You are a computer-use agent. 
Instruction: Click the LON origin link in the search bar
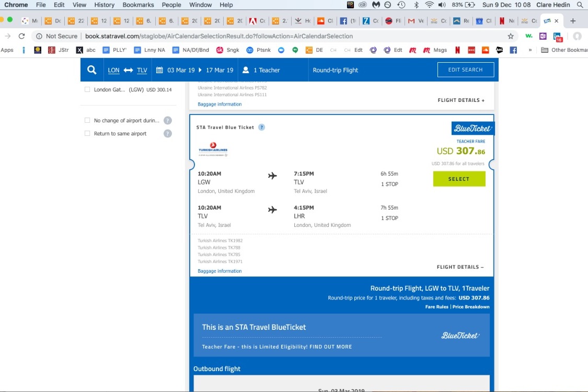click(x=113, y=70)
